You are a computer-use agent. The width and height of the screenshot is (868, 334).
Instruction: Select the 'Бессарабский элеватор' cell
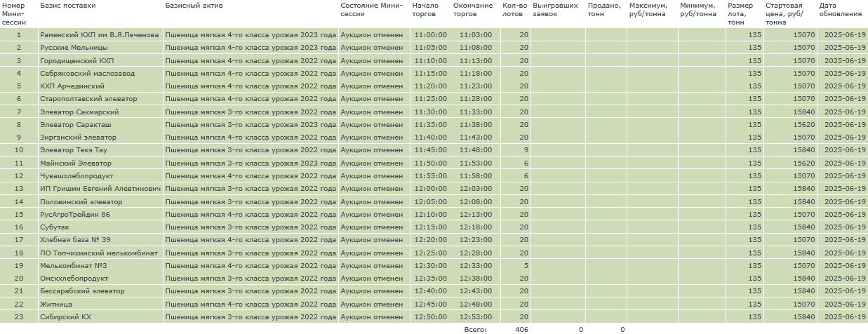tap(100, 291)
